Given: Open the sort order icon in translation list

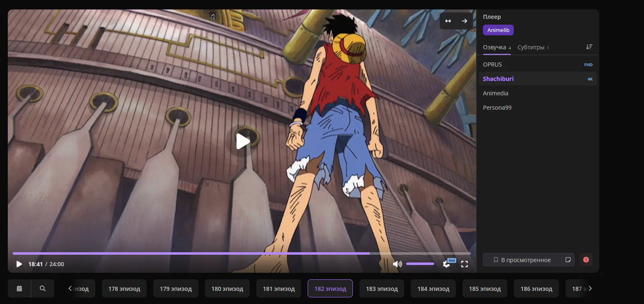Looking at the screenshot, I should pyautogui.click(x=589, y=47).
